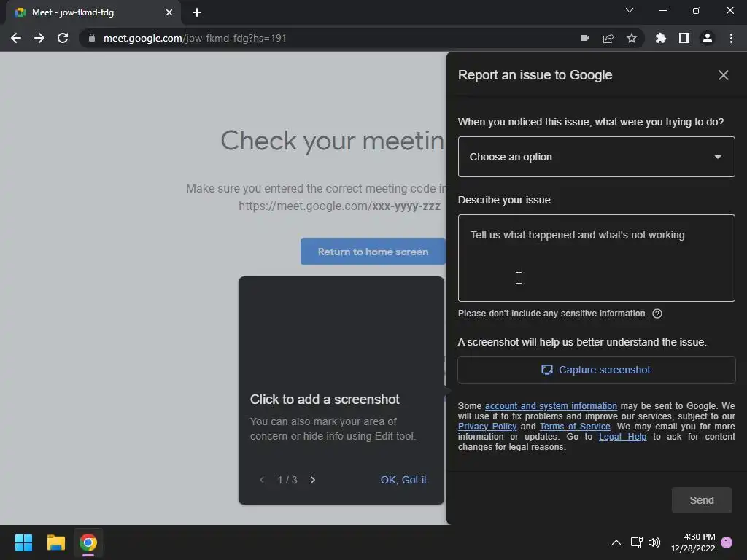
Task: Click the 'Please don't include any sensitive information' text
Action: [x=551, y=314]
